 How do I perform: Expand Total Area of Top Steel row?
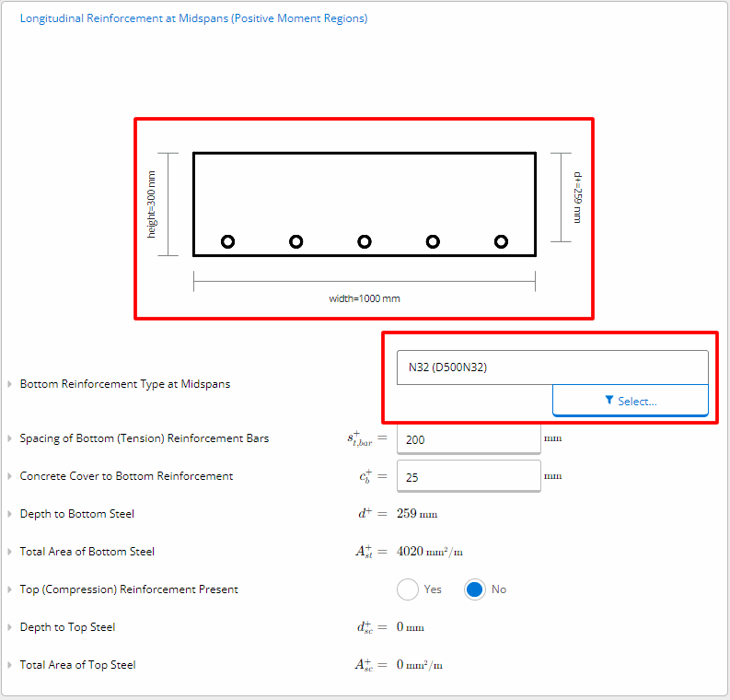click(9, 665)
